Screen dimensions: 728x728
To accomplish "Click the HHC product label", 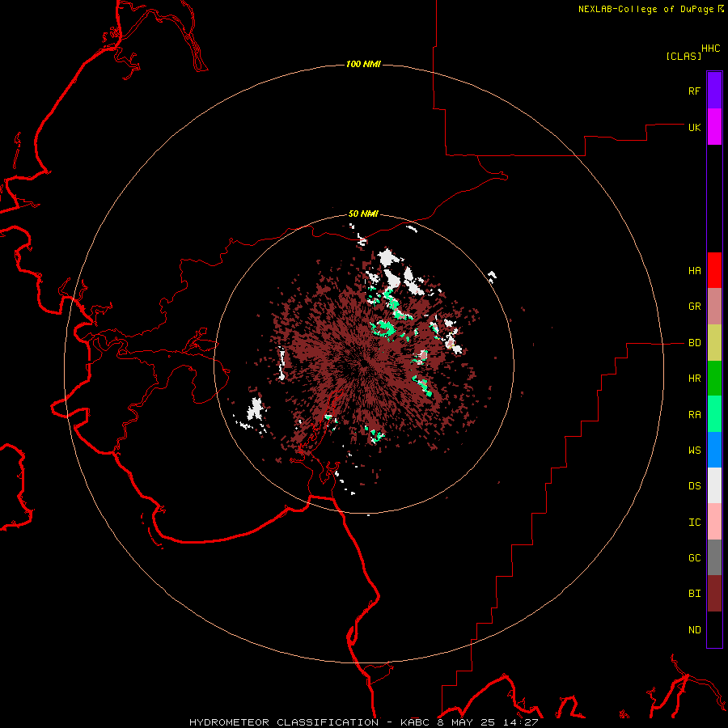I will pyautogui.click(x=710, y=49).
